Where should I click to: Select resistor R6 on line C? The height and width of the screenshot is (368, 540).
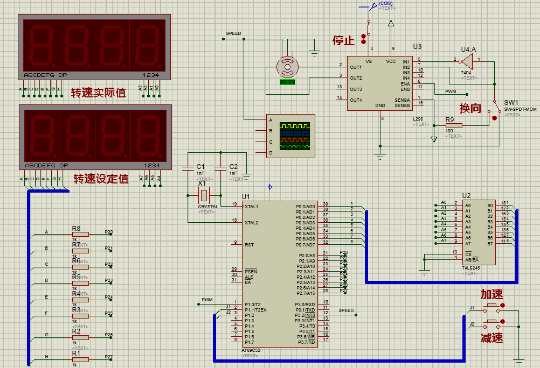tap(81, 267)
